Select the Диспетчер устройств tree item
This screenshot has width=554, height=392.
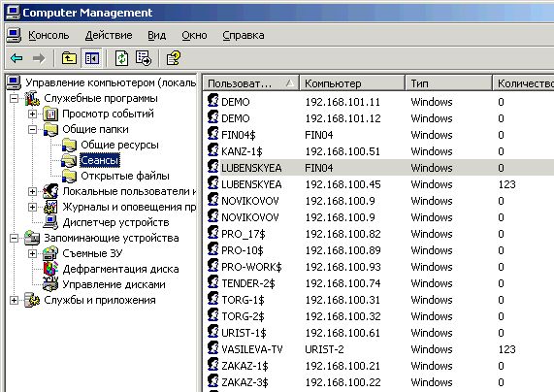(115, 222)
